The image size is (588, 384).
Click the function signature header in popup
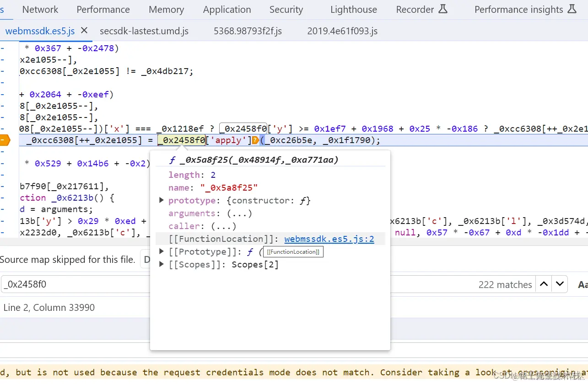coord(254,160)
